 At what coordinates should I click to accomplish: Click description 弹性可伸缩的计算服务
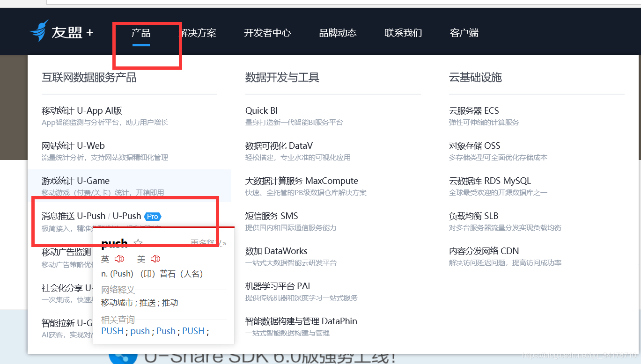[x=484, y=123]
